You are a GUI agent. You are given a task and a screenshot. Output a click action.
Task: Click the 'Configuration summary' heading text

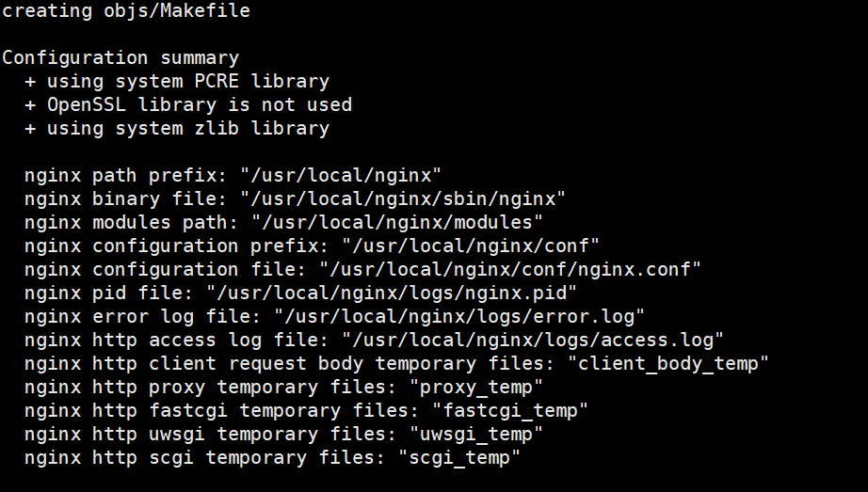click(x=121, y=58)
